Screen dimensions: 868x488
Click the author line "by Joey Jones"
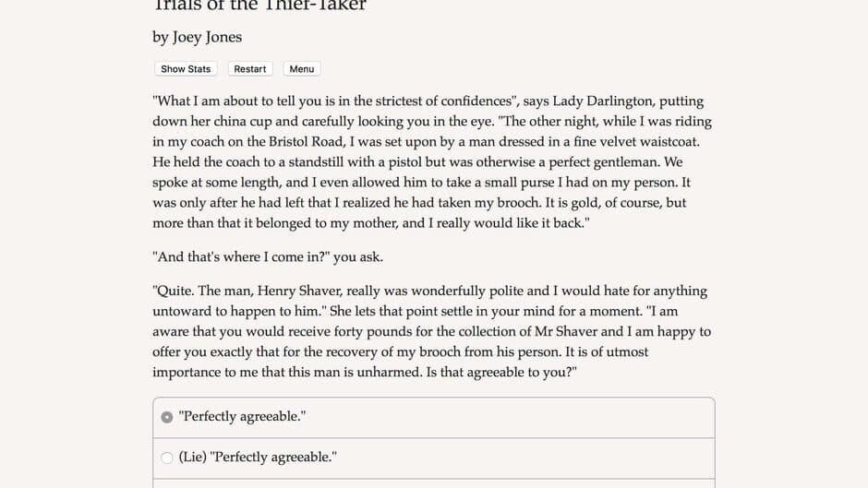197,37
